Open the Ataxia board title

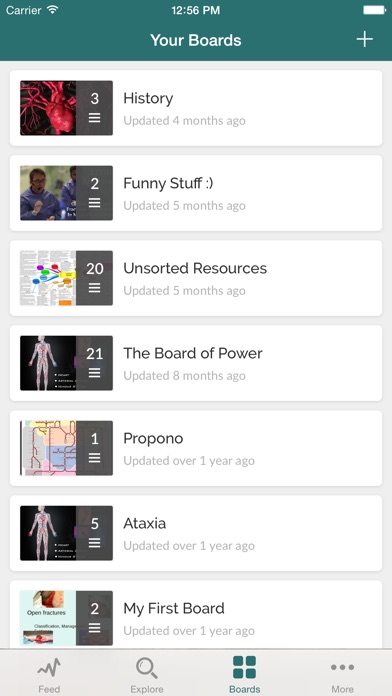point(145,523)
